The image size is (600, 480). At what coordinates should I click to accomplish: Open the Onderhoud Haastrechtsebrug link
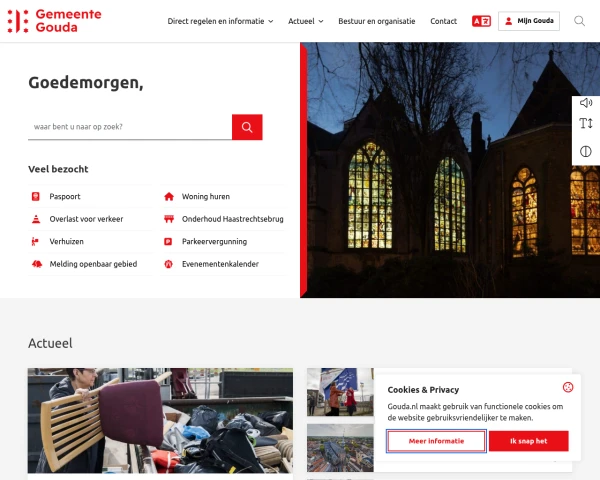tap(233, 219)
